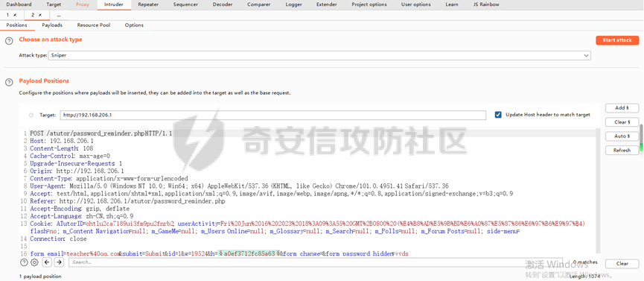Click the 1 payload position status text
644x281 pixels.
[40, 277]
